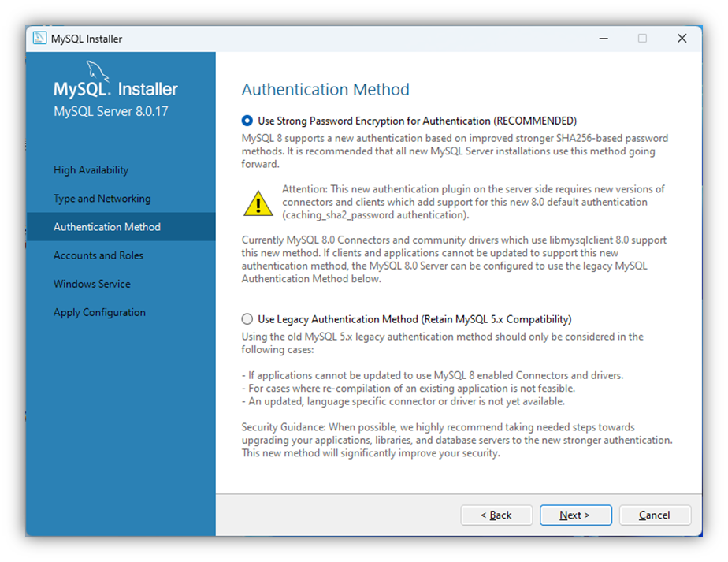The height and width of the screenshot is (562, 728).
Task: Select Use Legacy Authentication Method radio button
Action: (x=247, y=319)
